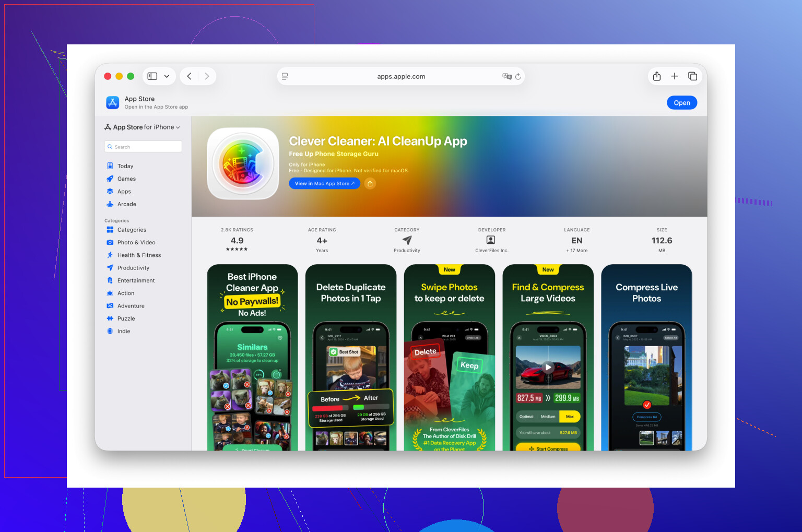Click the Entertainment popcorn icon

pyautogui.click(x=110, y=280)
